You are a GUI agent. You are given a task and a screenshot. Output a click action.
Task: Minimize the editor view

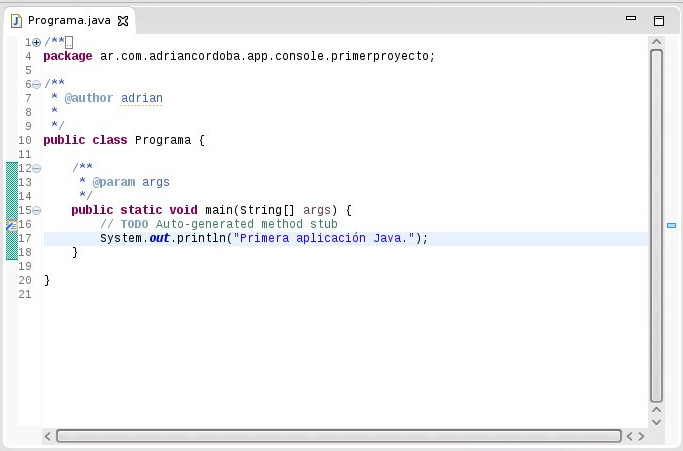point(631,18)
